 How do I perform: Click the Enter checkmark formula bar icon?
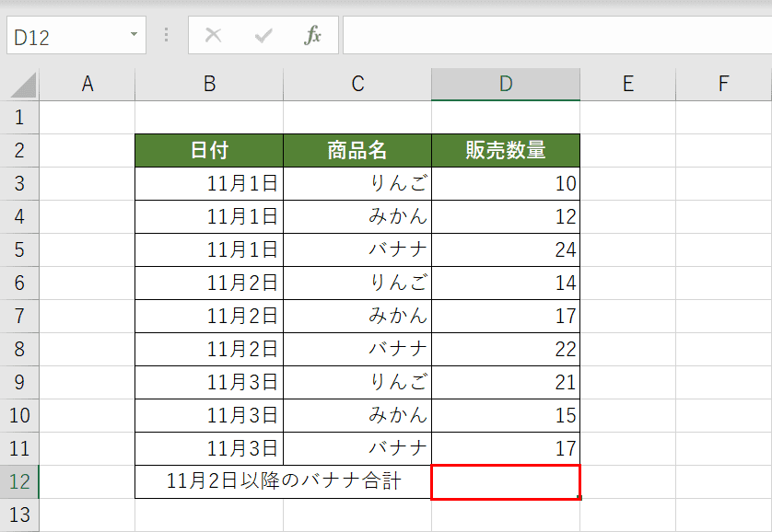click(x=263, y=35)
